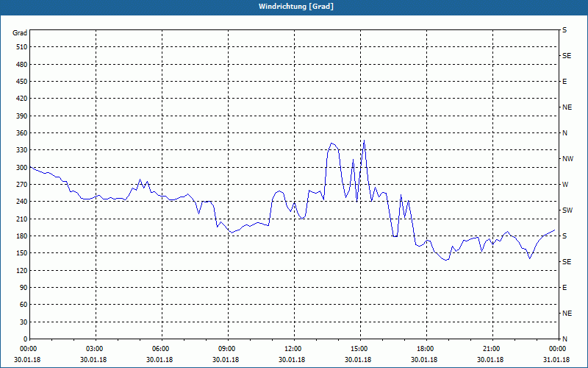This screenshot has height=368, width=588.
Task: Select the 30.01.18 date under 12:00
Action: [x=292, y=360]
